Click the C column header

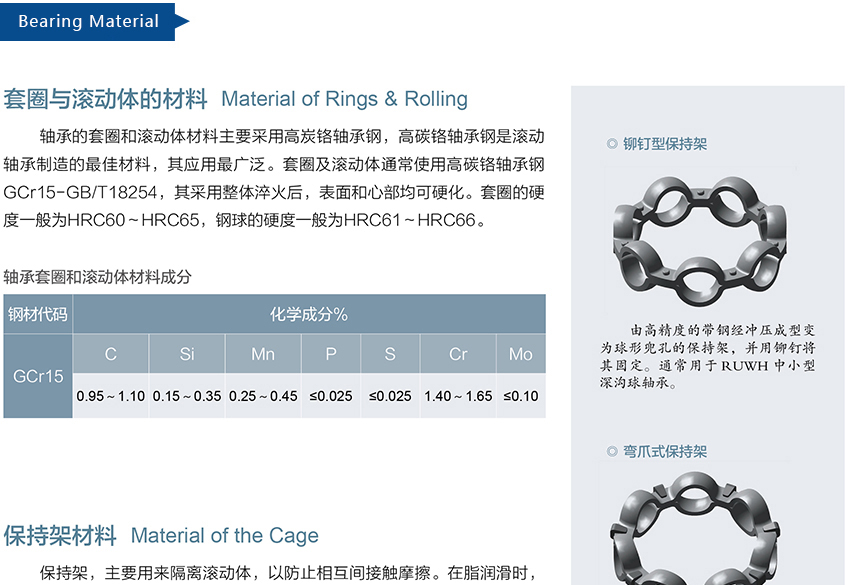tap(111, 354)
